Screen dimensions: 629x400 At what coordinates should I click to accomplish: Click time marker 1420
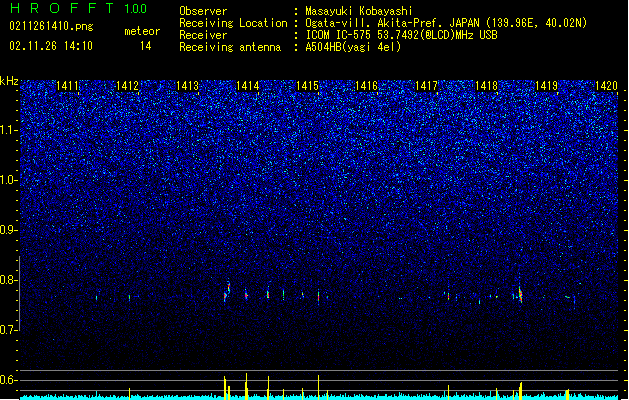[x=607, y=85]
